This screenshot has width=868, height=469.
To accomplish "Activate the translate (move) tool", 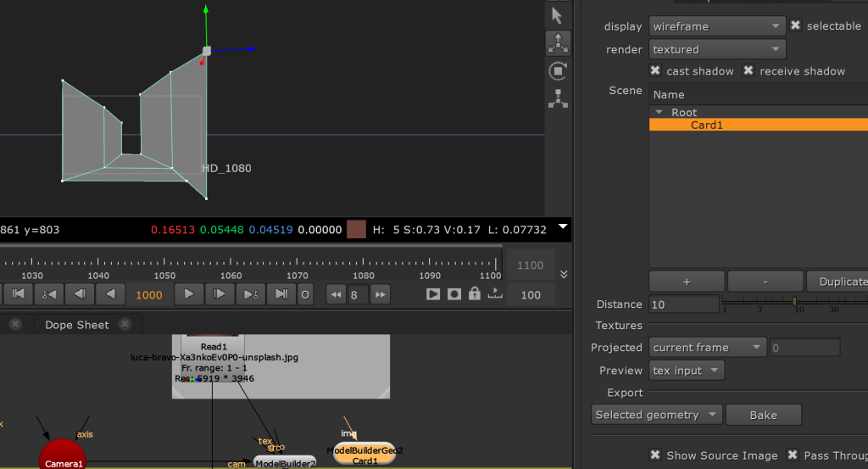I will 557,42.
